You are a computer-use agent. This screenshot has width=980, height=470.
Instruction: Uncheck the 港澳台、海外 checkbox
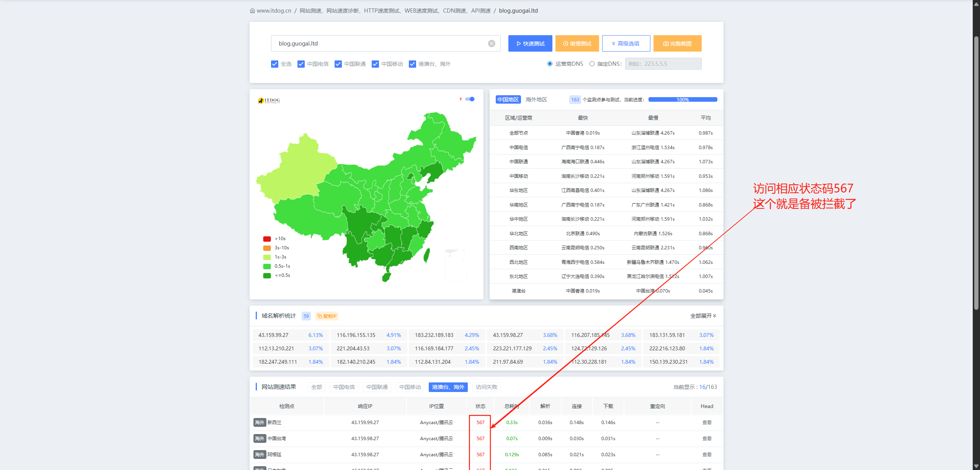pos(412,64)
